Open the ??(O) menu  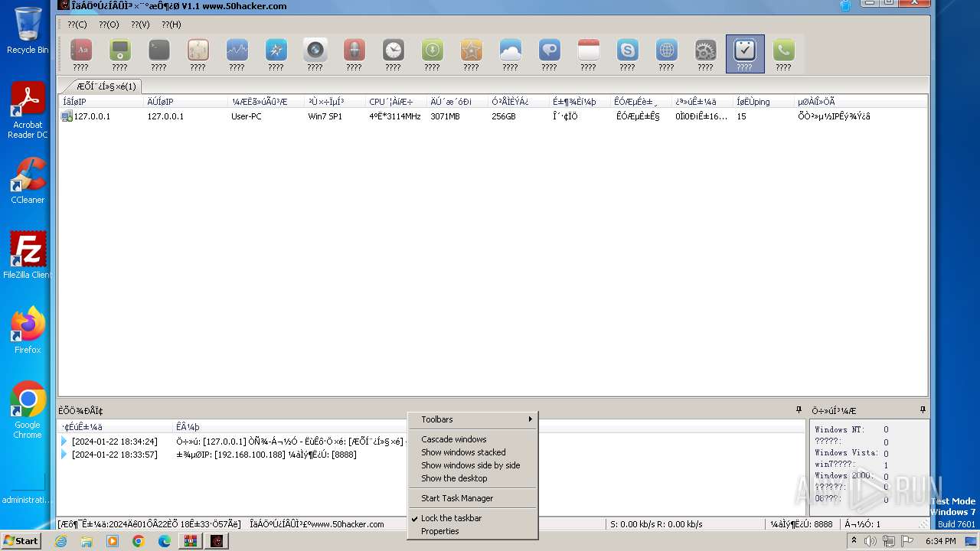[x=109, y=24]
